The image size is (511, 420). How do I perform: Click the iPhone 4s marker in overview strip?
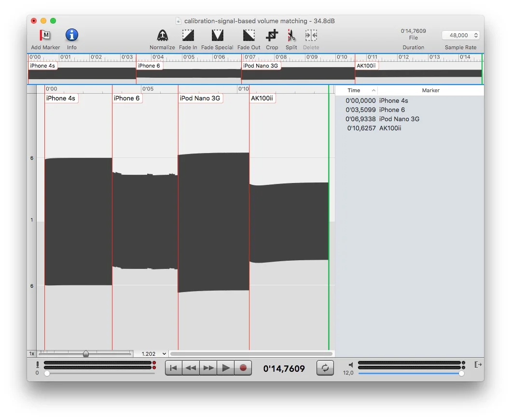[x=42, y=66]
